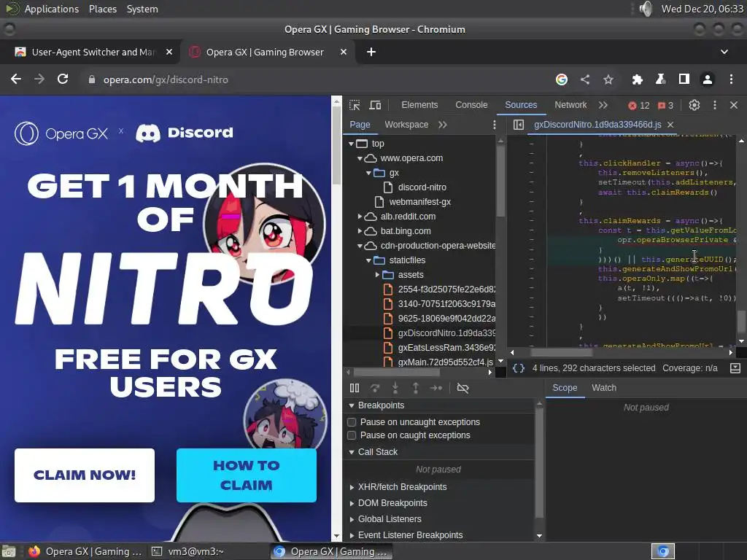Open tab search dropdown arrow
747x560 pixels.
pyautogui.click(x=724, y=52)
